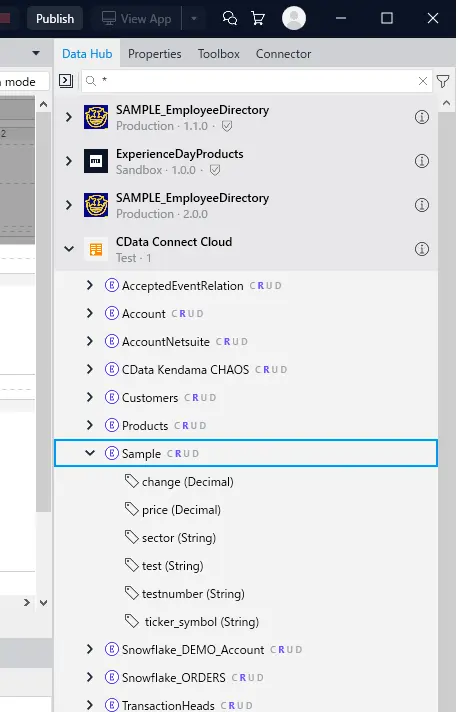Click in the Data Hub search field
458x712 pixels.
(256, 81)
